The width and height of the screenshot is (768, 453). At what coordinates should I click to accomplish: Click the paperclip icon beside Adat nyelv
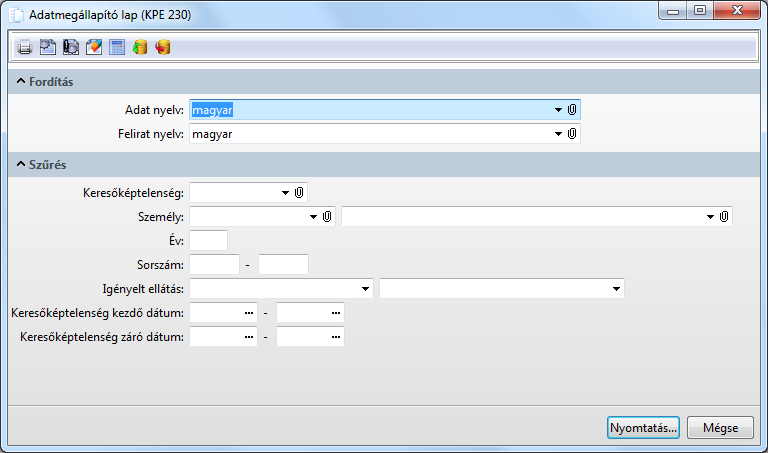point(572,110)
